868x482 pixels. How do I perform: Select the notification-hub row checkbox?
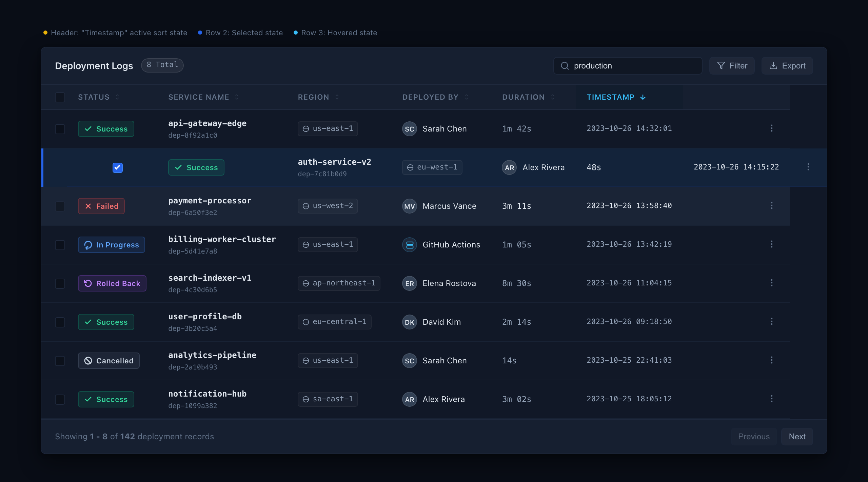coord(60,399)
